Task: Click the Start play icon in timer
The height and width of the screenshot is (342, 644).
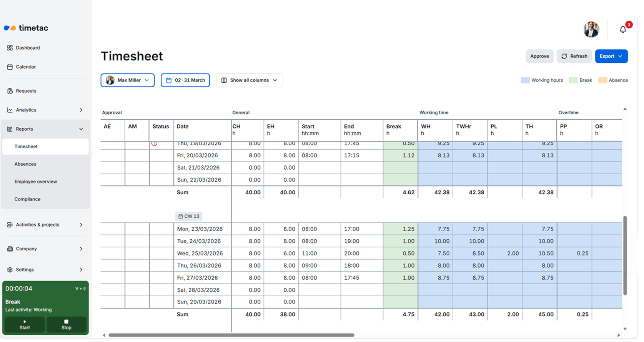Action: [x=25, y=322]
